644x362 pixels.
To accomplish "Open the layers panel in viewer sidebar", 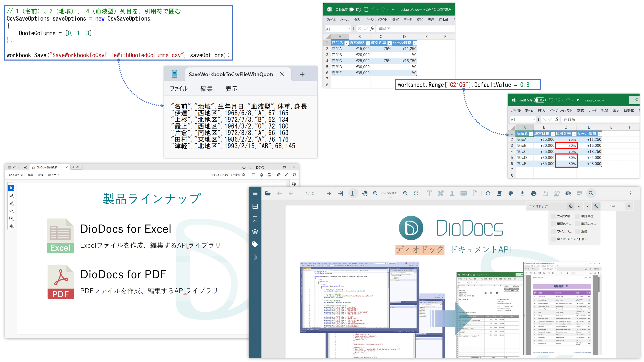I will click(255, 232).
